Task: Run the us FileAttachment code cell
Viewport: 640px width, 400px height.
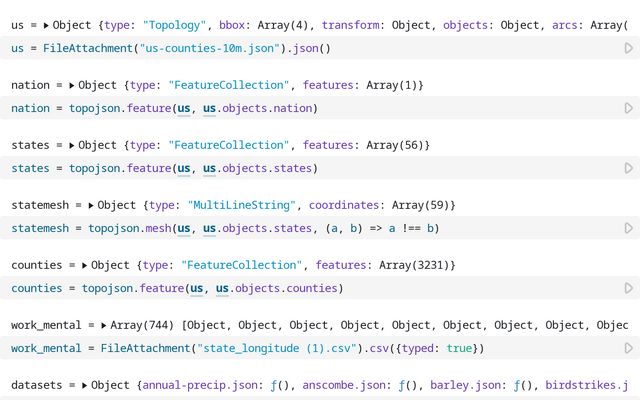Action: click(628, 48)
